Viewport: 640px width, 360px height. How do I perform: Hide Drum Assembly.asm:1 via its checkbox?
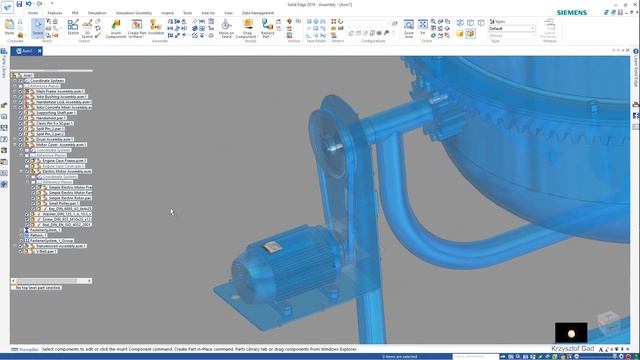(x=21, y=139)
